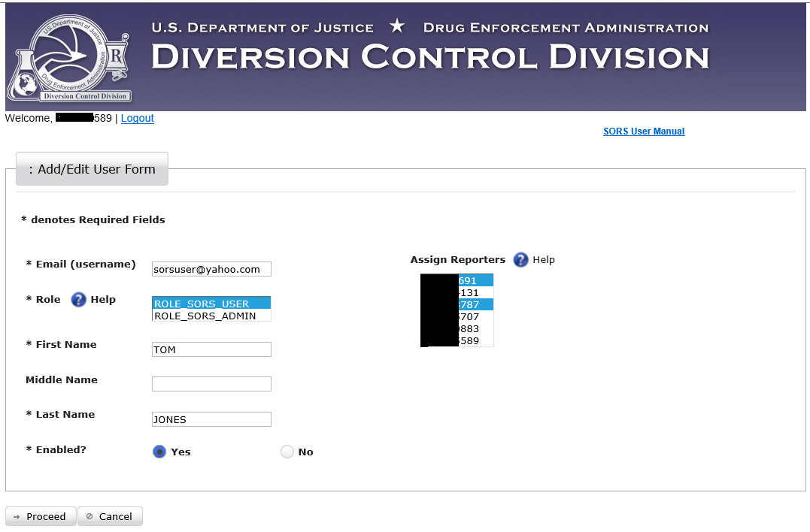
Task: Select the Yes radio button for Enabled
Action: click(x=159, y=452)
